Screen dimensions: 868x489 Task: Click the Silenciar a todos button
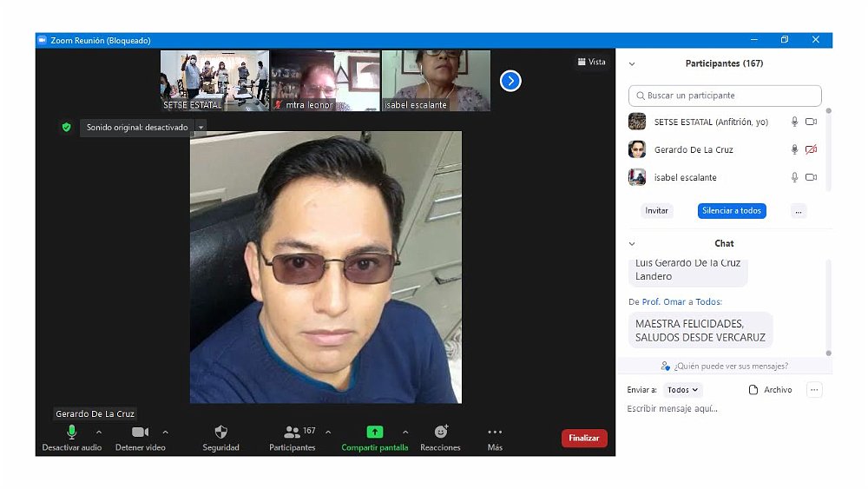732,211
